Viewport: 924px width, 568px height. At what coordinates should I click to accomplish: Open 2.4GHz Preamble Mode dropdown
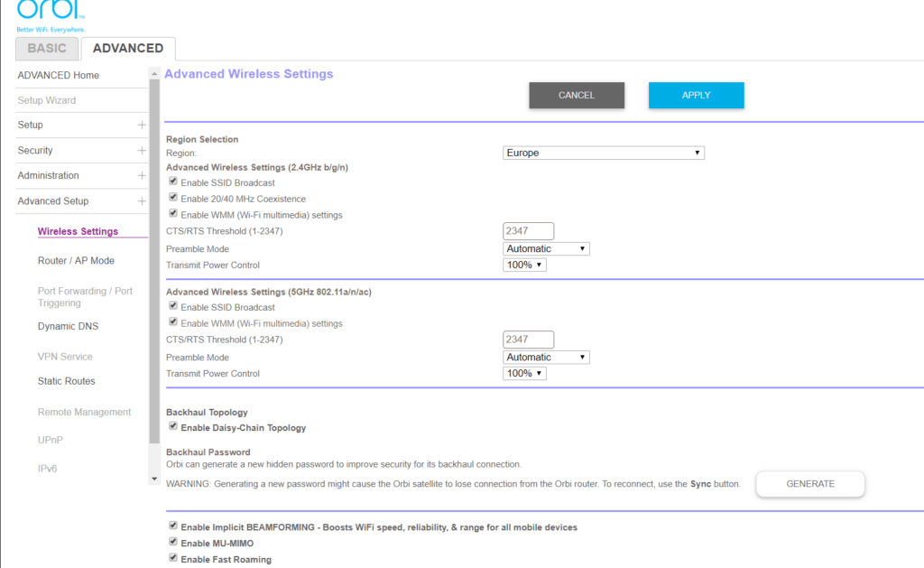[x=546, y=249]
